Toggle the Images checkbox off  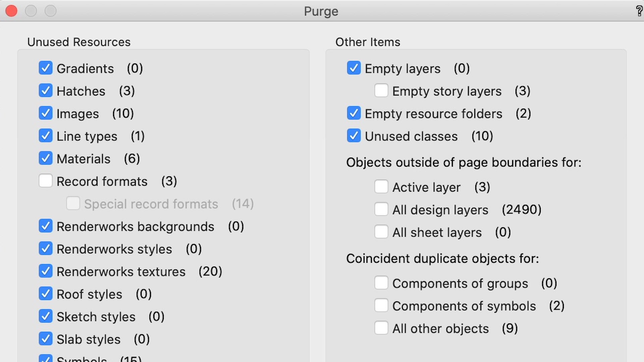point(46,113)
